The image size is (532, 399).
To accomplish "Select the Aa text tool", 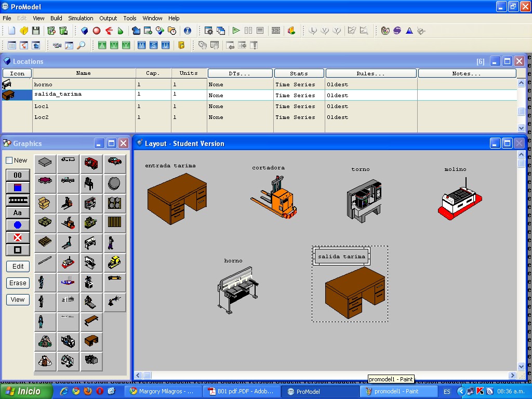I will [x=17, y=212].
